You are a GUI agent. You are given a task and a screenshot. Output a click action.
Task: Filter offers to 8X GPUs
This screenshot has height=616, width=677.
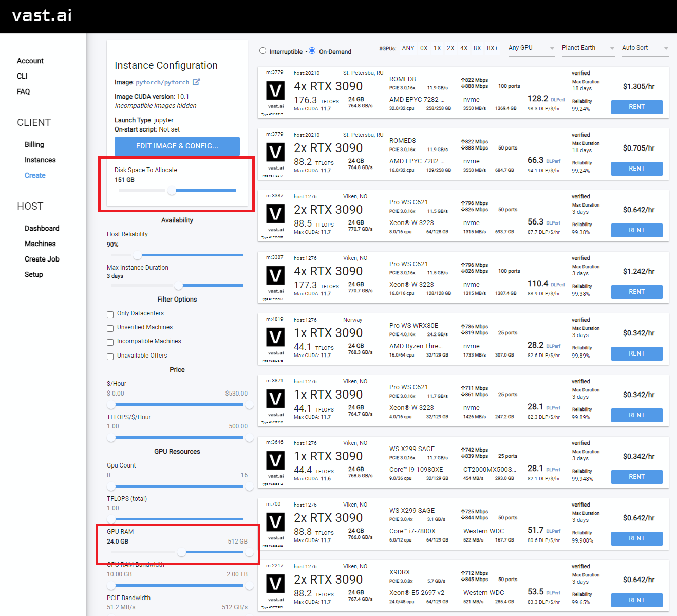click(x=477, y=48)
